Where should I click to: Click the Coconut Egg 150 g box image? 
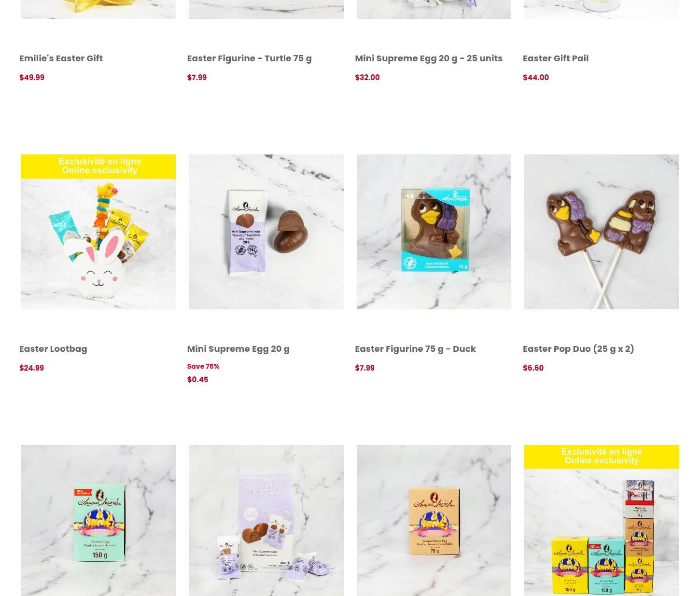point(98,520)
